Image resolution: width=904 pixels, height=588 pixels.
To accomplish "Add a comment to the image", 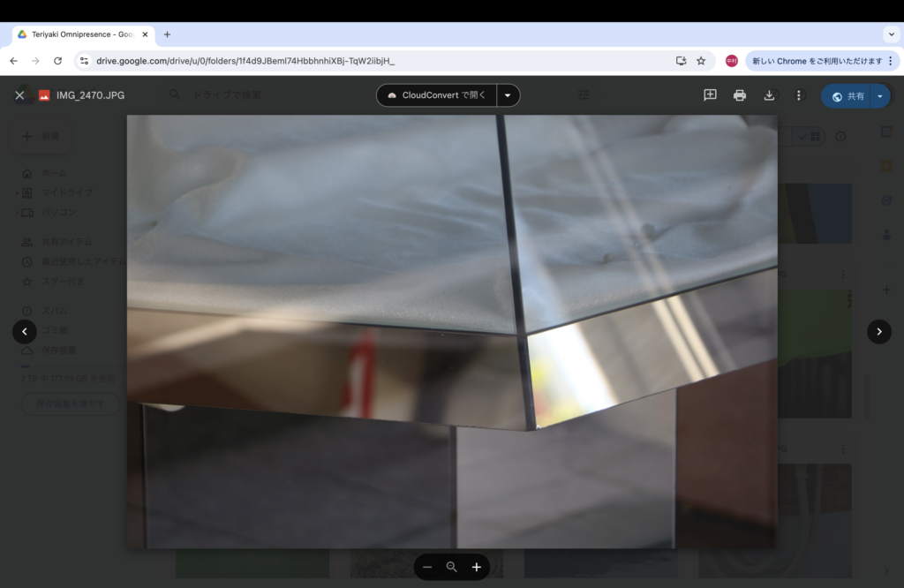I will [711, 95].
